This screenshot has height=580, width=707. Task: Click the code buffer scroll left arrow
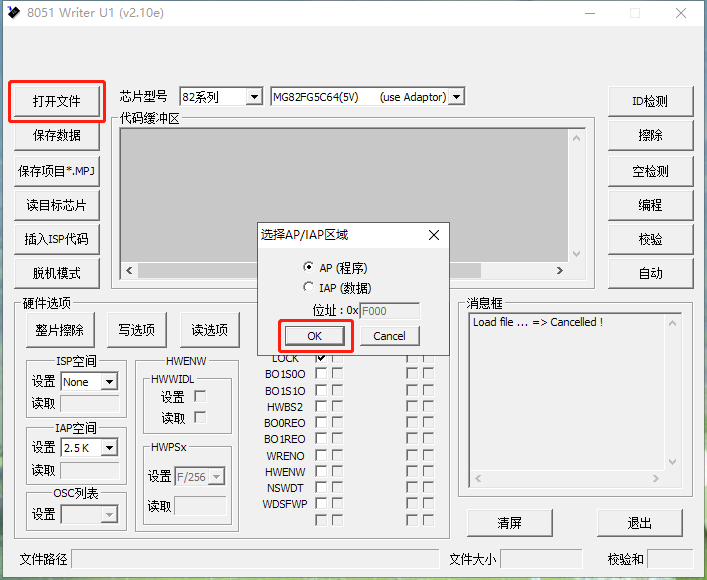click(129, 270)
